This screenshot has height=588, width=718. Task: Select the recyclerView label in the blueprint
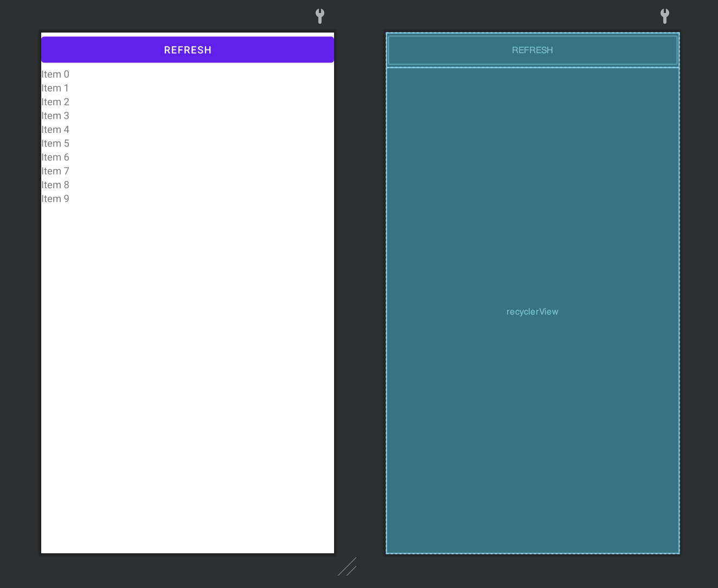(x=533, y=311)
